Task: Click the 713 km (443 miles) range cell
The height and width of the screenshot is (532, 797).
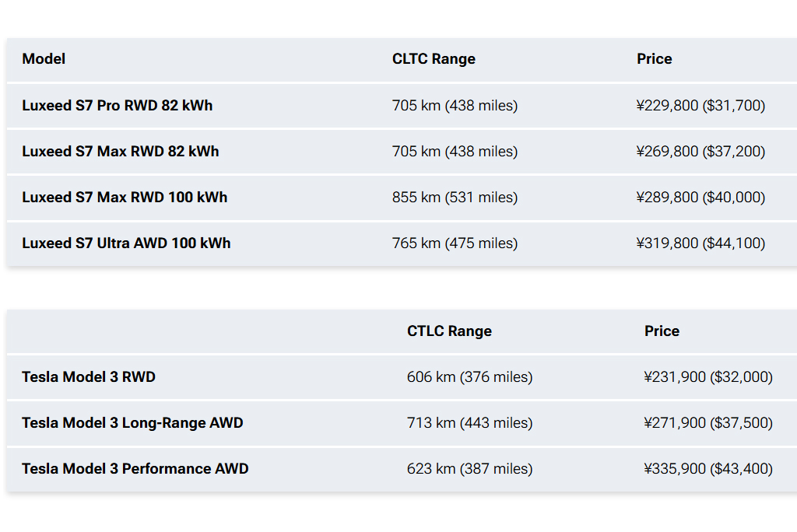Action: [x=469, y=423]
